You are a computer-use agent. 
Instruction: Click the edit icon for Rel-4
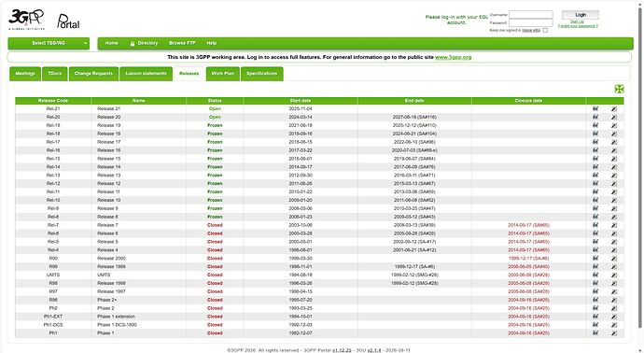[613, 250]
